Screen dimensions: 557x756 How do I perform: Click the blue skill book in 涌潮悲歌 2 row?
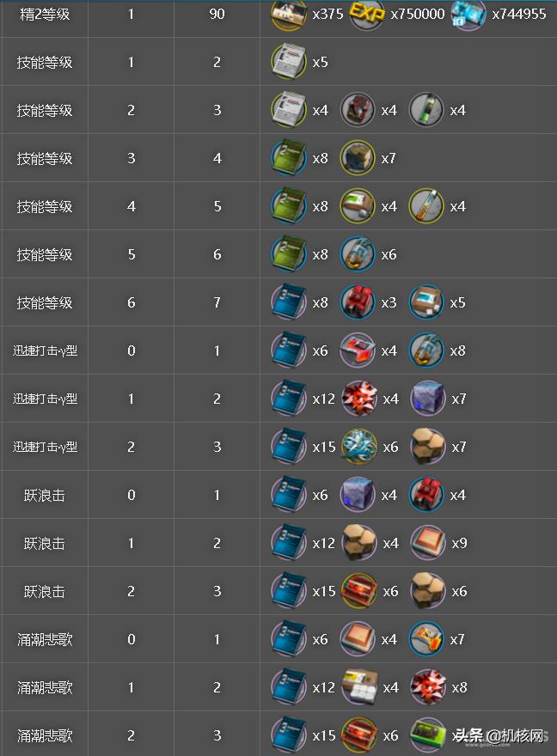289,735
